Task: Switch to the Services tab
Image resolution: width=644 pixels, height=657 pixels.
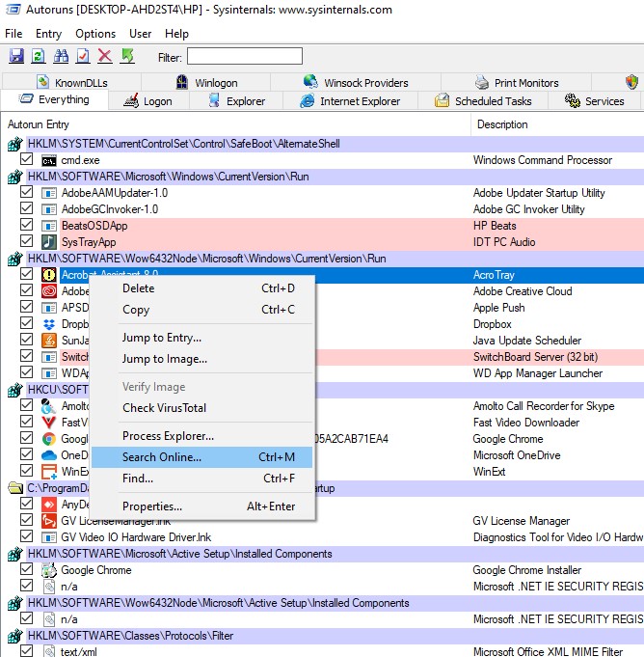Action: [x=595, y=101]
